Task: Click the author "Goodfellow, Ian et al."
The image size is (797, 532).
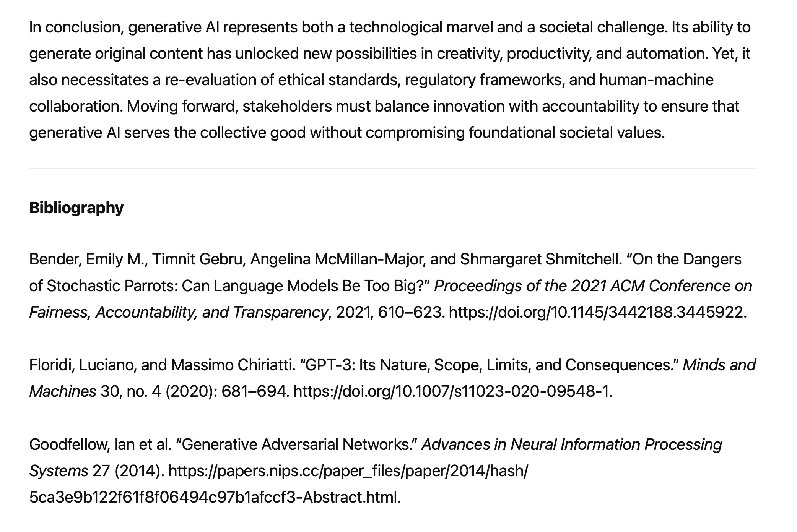Action: (100, 444)
